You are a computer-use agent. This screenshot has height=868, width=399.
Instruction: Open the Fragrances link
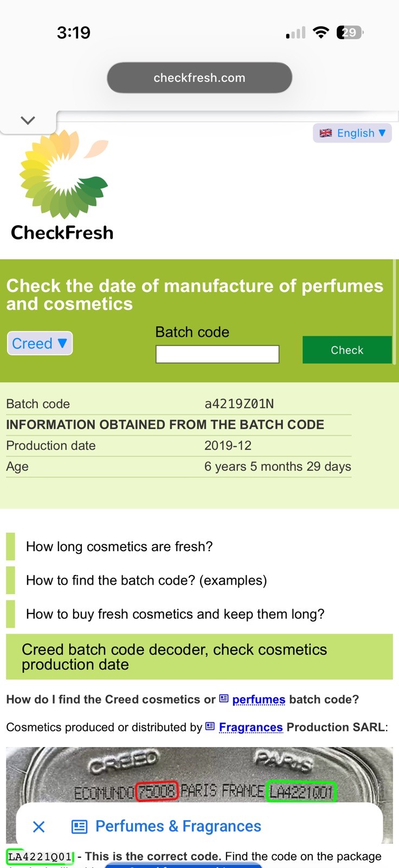coord(251,727)
